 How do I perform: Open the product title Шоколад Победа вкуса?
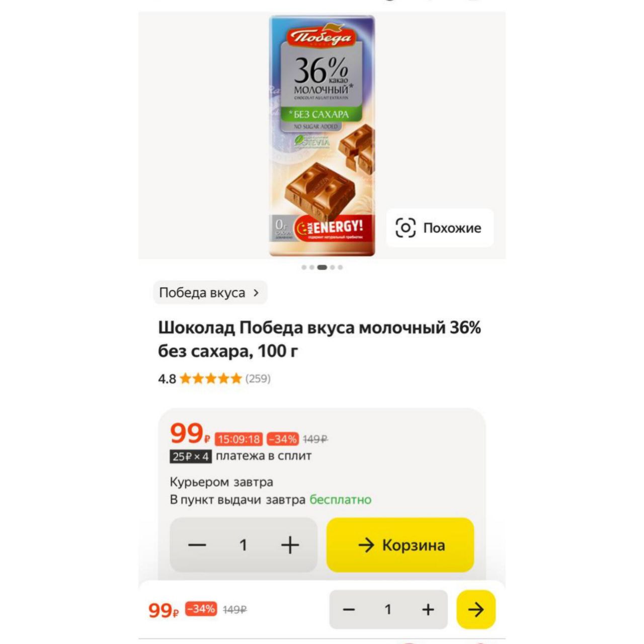(x=319, y=339)
